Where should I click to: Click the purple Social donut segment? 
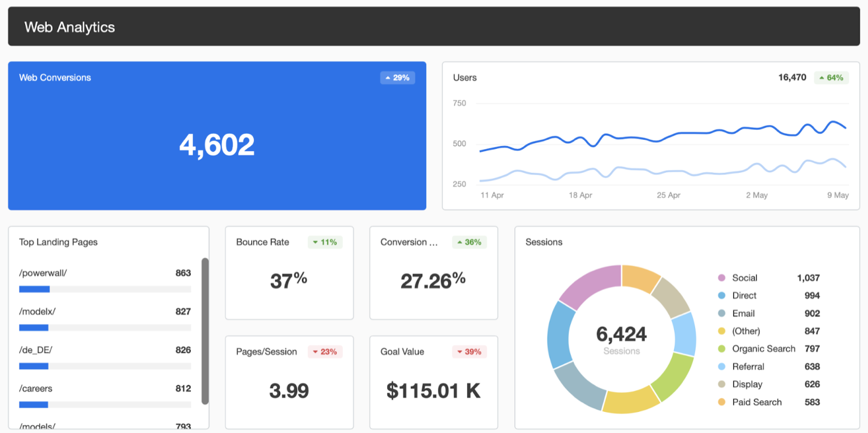click(593, 284)
